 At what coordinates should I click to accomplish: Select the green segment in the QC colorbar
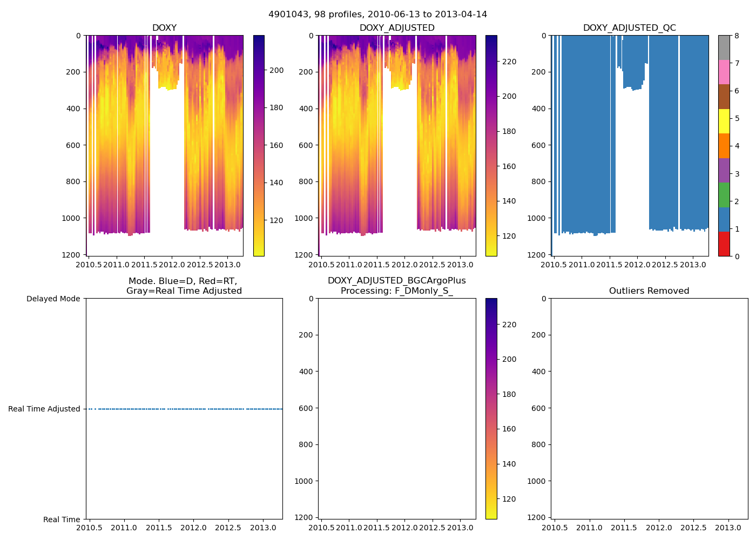tap(724, 194)
